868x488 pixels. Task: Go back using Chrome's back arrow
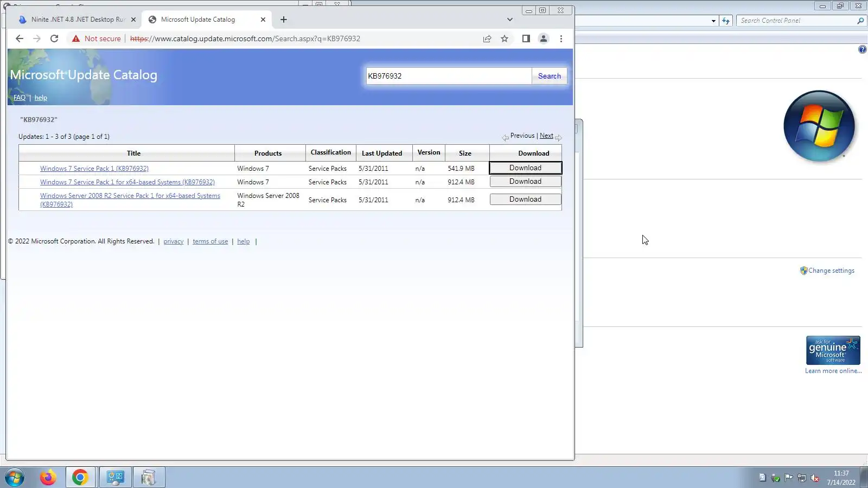coord(20,38)
